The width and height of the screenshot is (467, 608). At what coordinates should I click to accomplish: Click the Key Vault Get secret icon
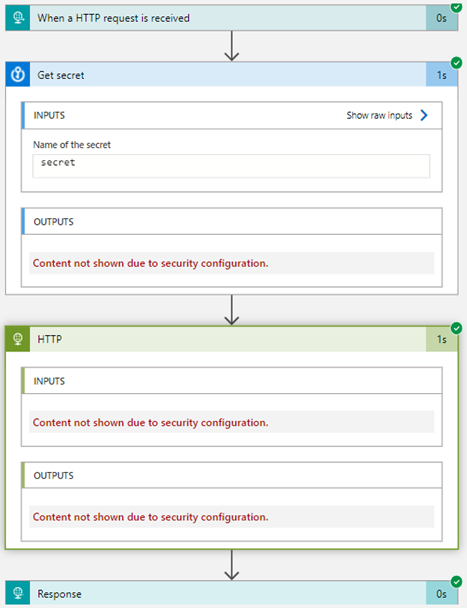[x=18, y=74]
